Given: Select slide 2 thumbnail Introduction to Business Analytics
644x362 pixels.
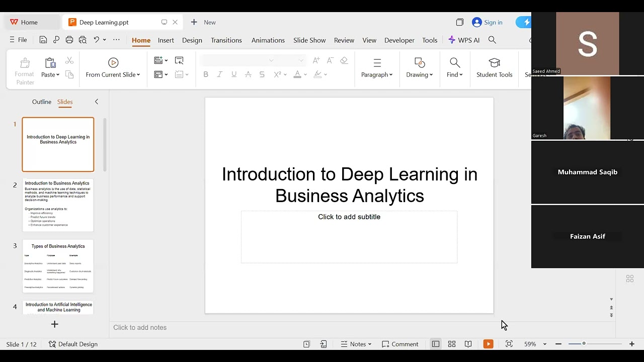Looking at the screenshot, I should coord(58,205).
